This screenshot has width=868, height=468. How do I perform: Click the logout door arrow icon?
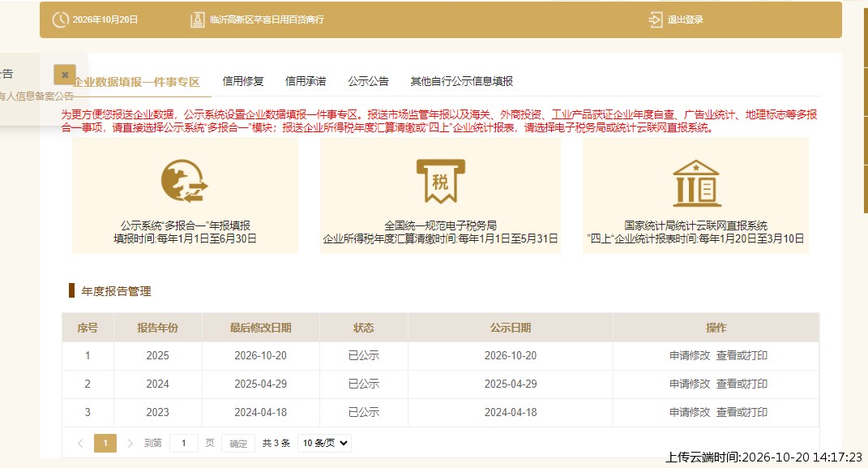(x=656, y=20)
